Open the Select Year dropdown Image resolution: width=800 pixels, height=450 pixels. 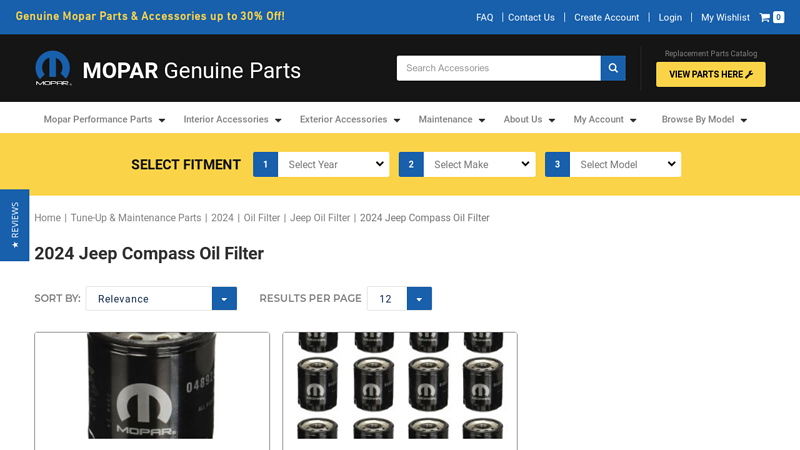point(333,164)
